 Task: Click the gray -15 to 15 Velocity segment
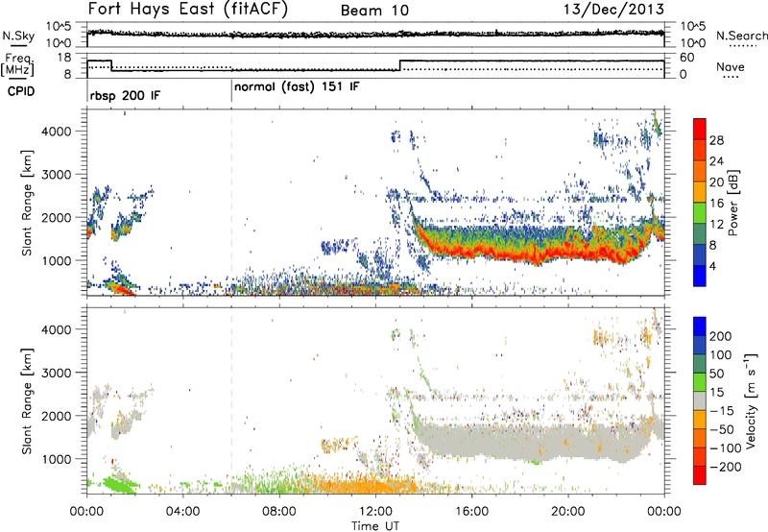click(x=700, y=400)
